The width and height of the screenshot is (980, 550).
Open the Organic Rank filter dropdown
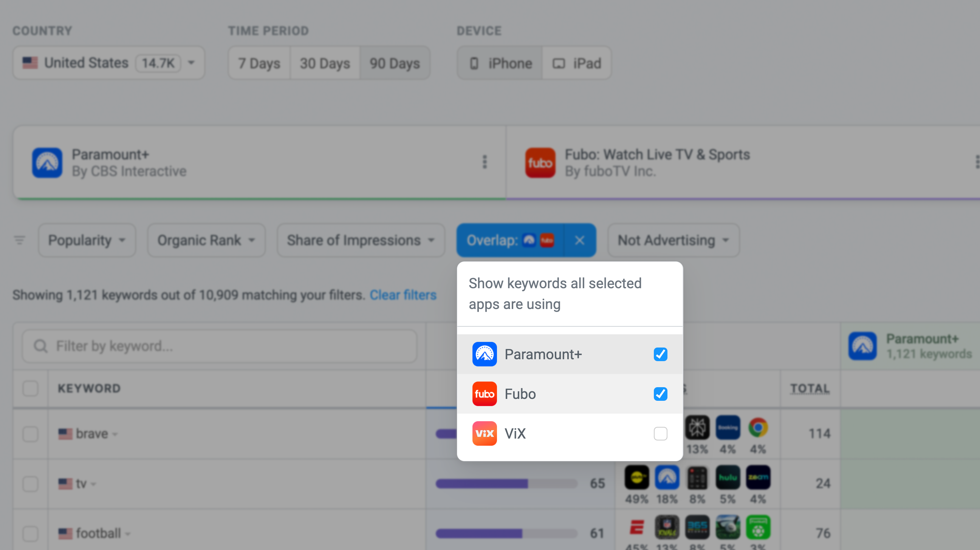coord(206,240)
